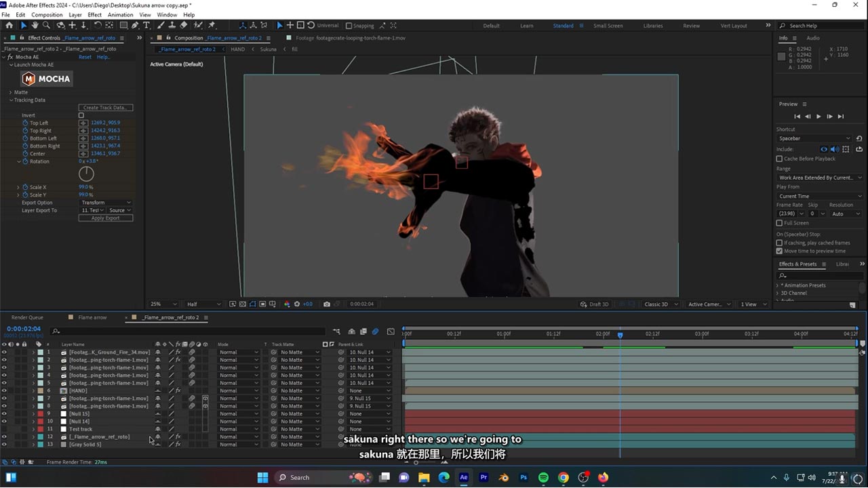Enable the Snapping checkbox
The image size is (868, 488).
coord(349,26)
